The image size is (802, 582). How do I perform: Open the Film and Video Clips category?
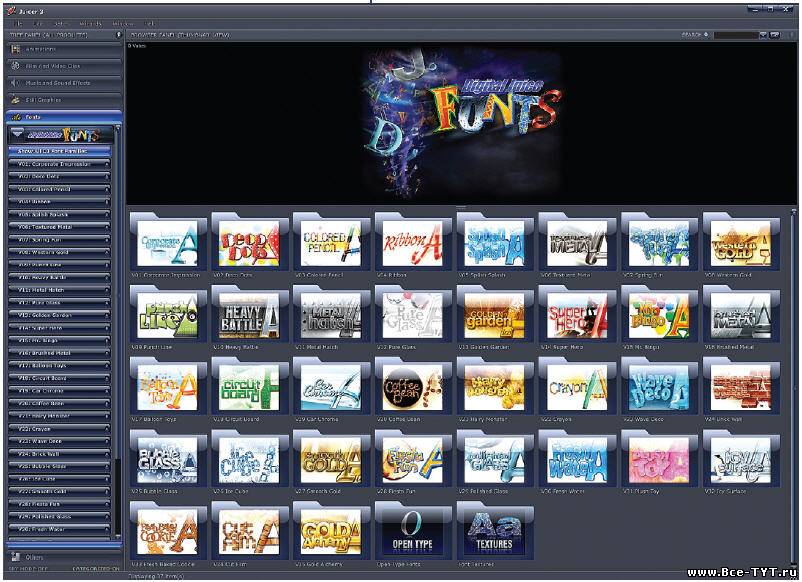64,66
